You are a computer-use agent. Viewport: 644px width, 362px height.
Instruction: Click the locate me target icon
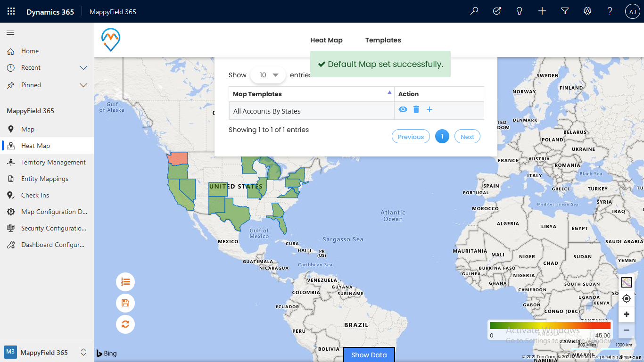point(627,299)
